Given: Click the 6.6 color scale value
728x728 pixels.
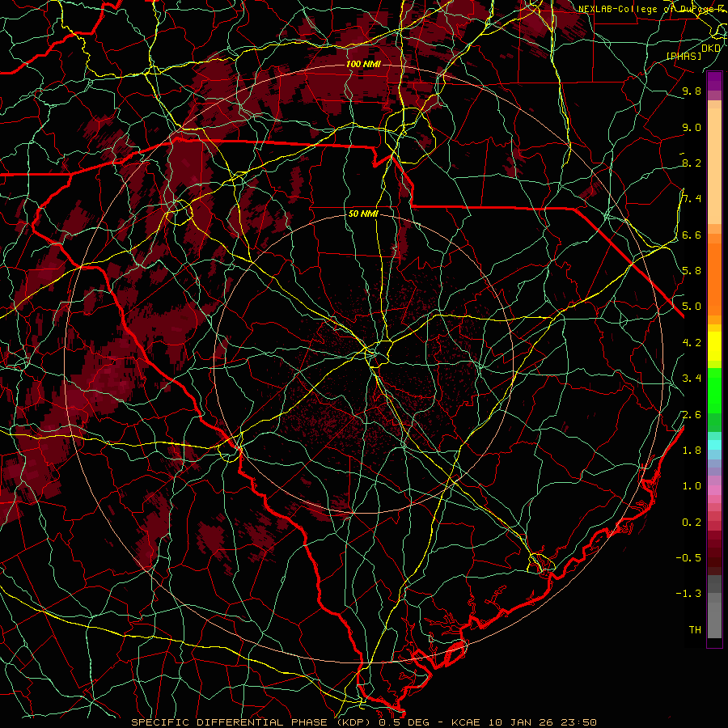Looking at the screenshot, I should (x=692, y=235).
